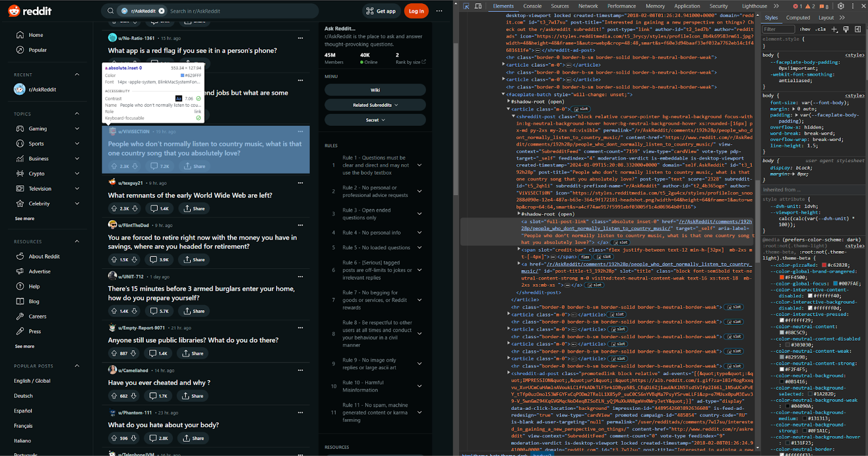868x456 pixels.
Task: Upvote the early World Wide Web post
Action: 114,208
